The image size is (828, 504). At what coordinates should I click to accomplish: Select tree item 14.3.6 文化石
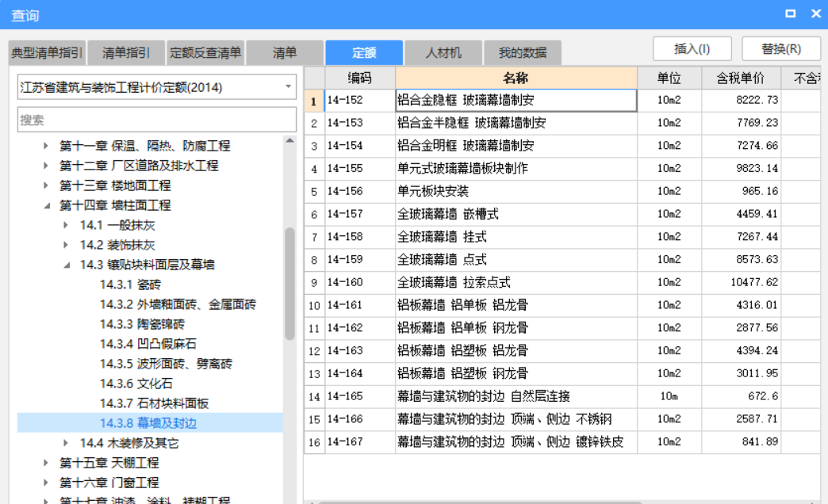click(x=136, y=384)
